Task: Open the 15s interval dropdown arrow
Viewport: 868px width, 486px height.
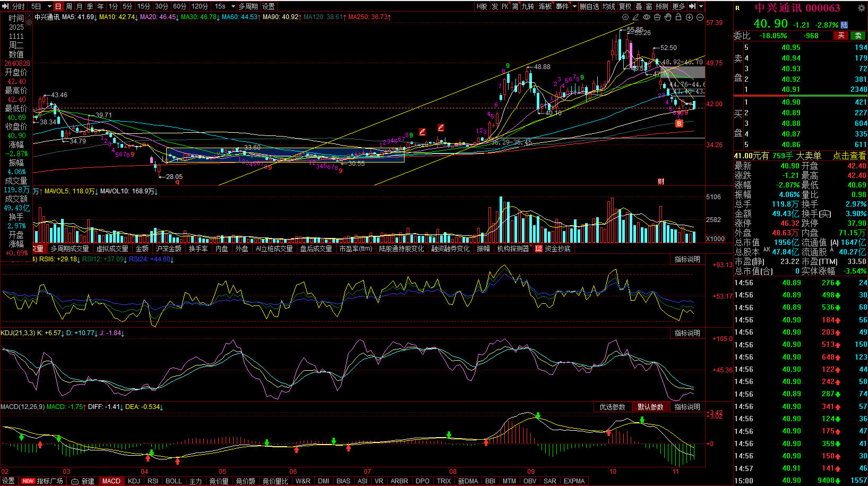Action: [x=233, y=6]
